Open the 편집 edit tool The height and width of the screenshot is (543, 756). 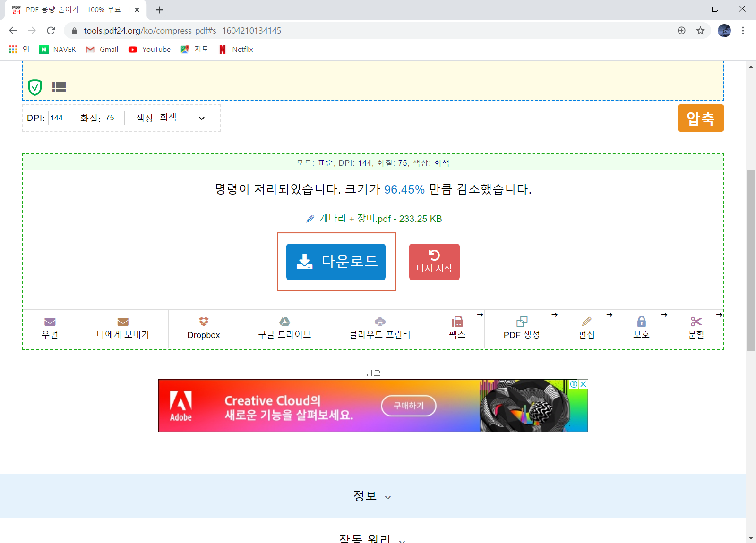tap(587, 329)
